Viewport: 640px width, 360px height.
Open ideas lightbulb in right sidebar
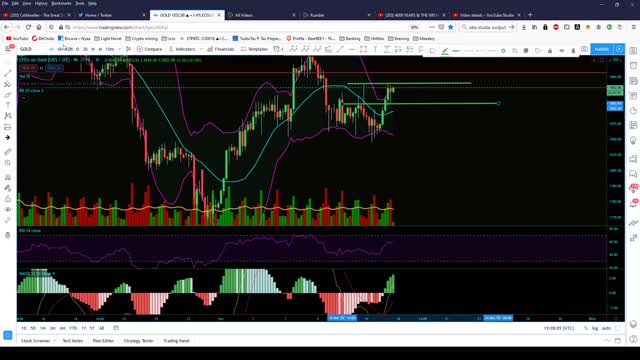click(633, 140)
